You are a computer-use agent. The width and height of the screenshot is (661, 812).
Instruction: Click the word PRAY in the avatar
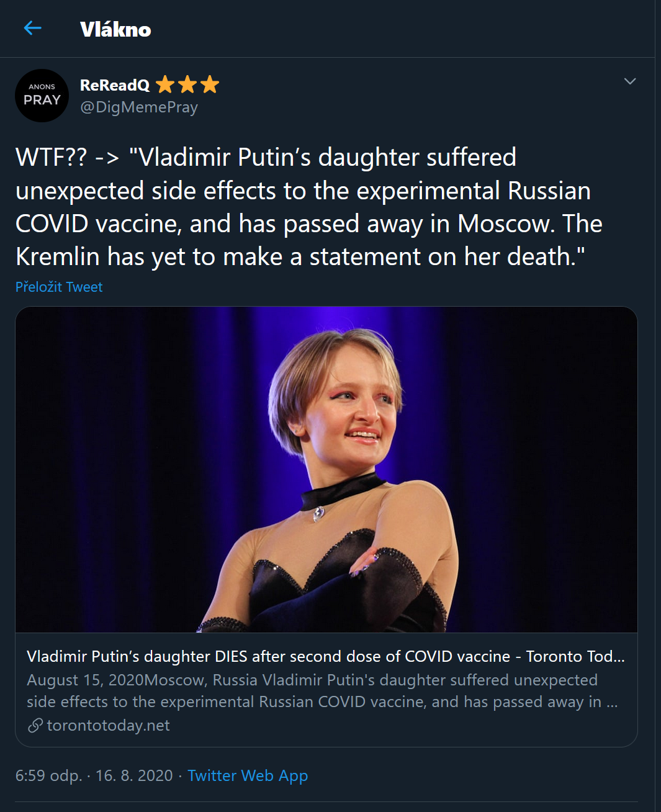click(42, 100)
